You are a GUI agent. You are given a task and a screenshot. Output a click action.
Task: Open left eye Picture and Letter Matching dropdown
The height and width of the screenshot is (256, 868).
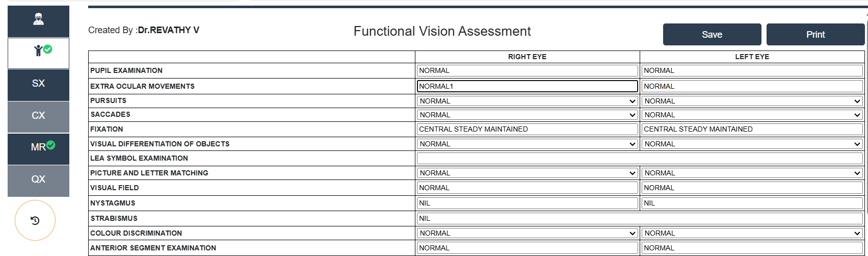[752, 173]
